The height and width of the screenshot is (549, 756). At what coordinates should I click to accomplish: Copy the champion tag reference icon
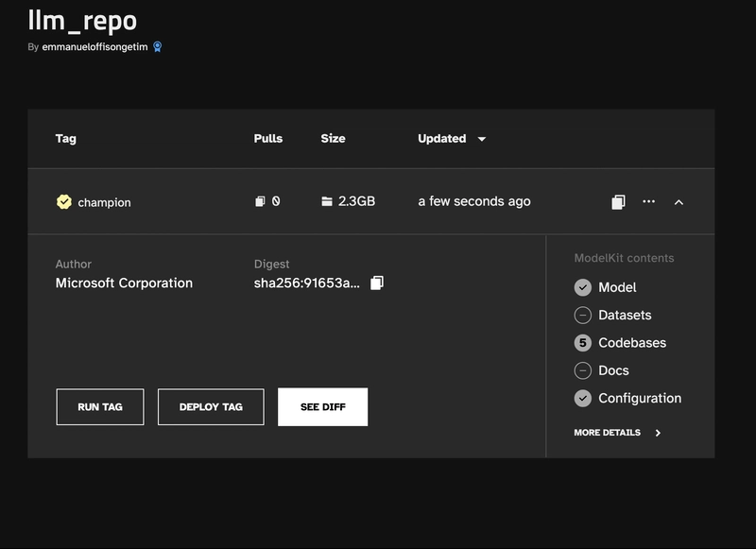click(619, 202)
